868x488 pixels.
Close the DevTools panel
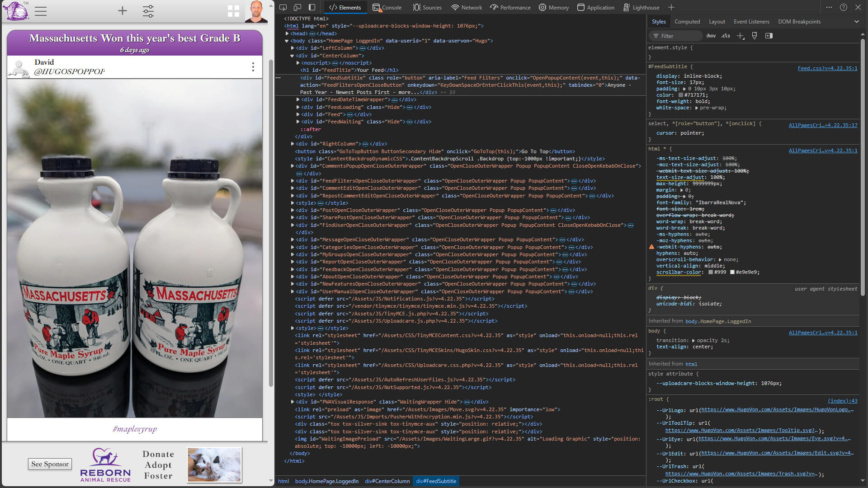point(858,7)
